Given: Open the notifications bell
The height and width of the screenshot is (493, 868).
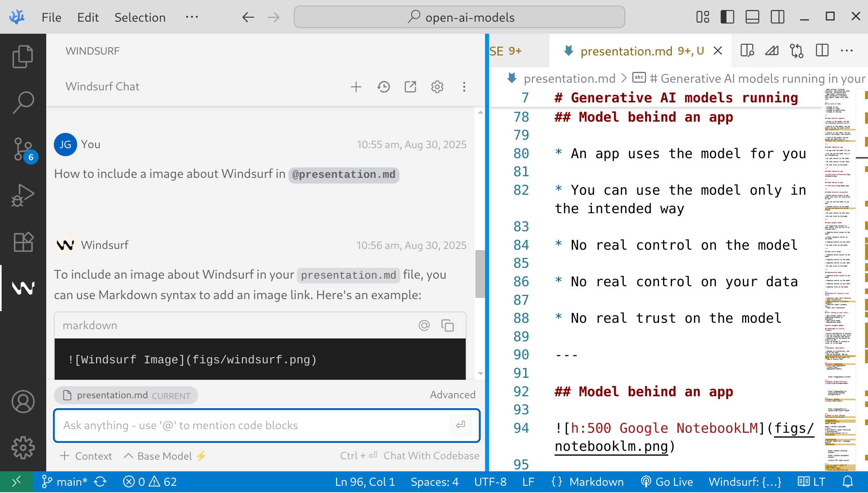Looking at the screenshot, I should [848, 482].
